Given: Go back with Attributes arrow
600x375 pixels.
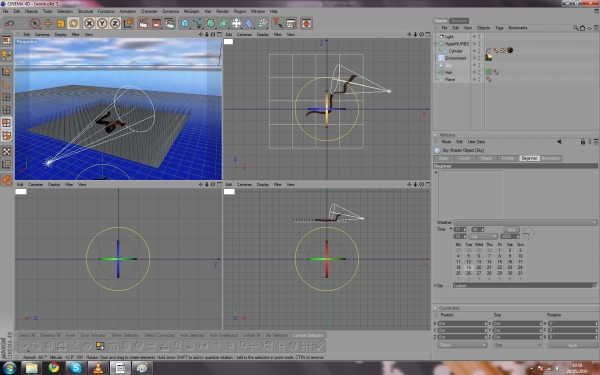Looking at the screenshot, I should [x=559, y=142].
